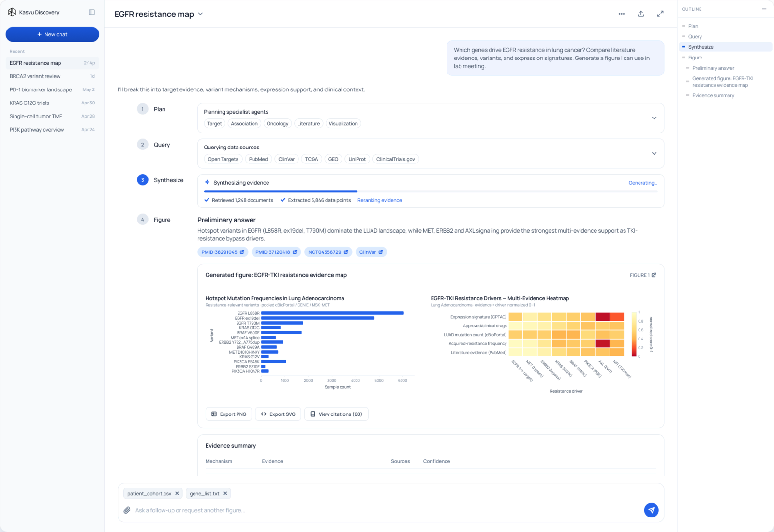The width and height of the screenshot is (774, 532).
Task: Jump to Preliminary answer in outline
Action: point(713,68)
